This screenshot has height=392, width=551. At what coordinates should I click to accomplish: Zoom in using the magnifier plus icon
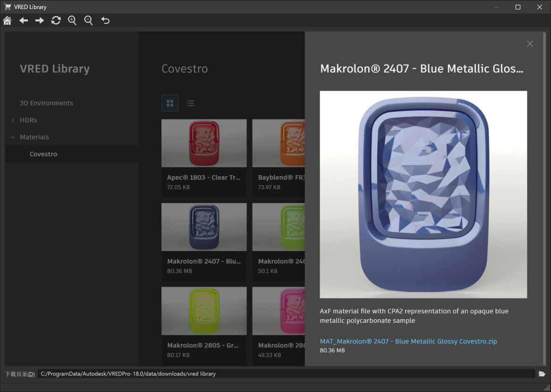[x=72, y=20]
